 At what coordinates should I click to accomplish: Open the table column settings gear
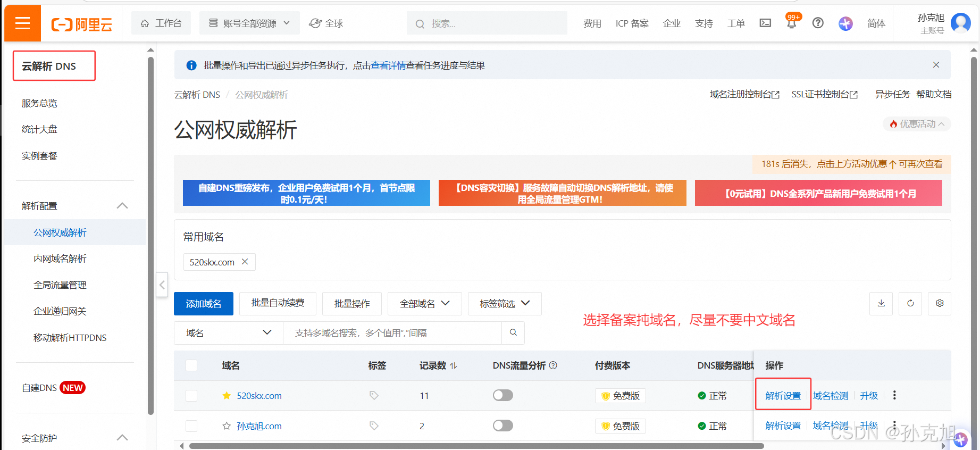(940, 303)
